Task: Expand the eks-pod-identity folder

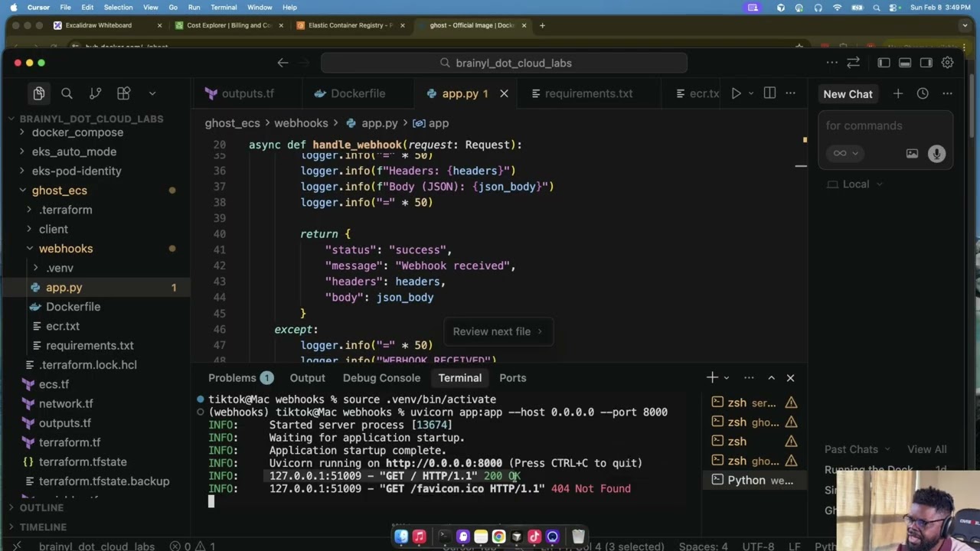Action: pyautogui.click(x=77, y=171)
